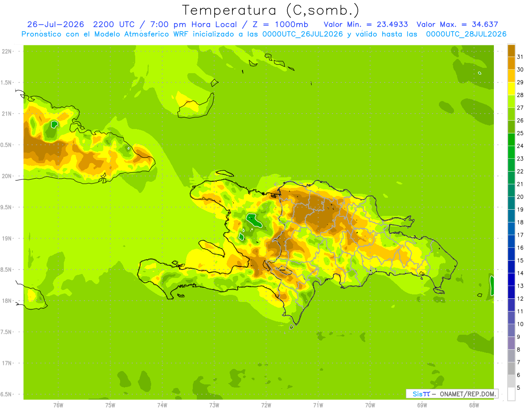Click colorbar label '30'
The width and height of the screenshot is (532, 411).
[520, 70]
